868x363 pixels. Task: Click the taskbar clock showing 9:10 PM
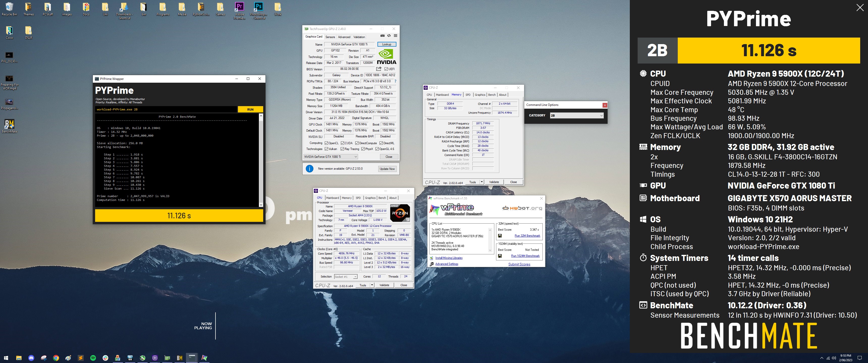(x=846, y=358)
